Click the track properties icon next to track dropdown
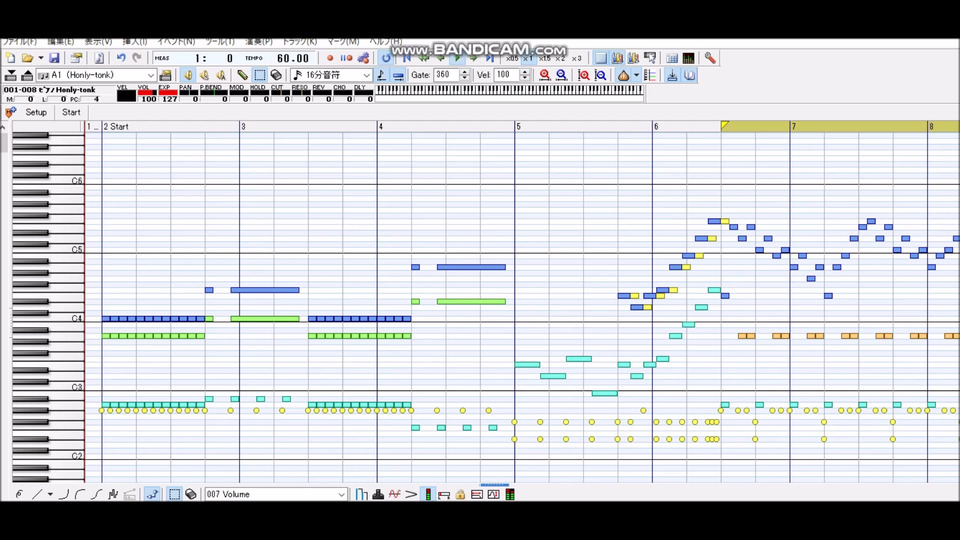 pyautogui.click(x=165, y=75)
